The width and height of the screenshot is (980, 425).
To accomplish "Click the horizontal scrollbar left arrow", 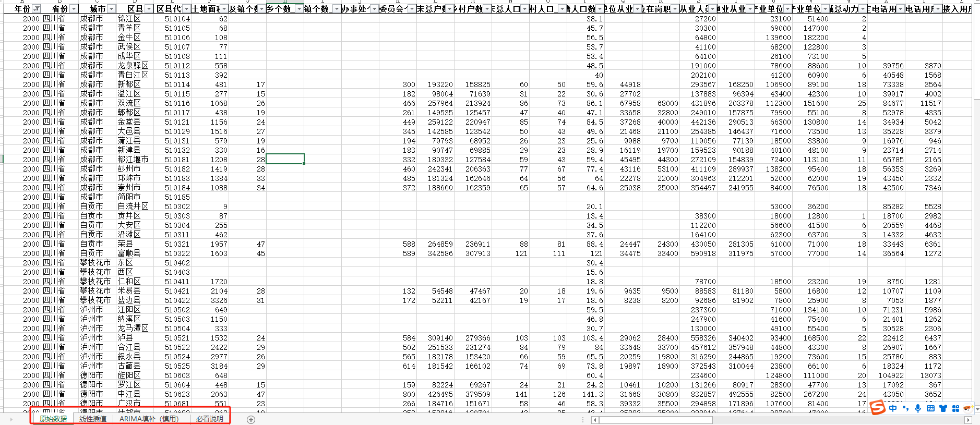I will pyautogui.click(x=595, y=420).
